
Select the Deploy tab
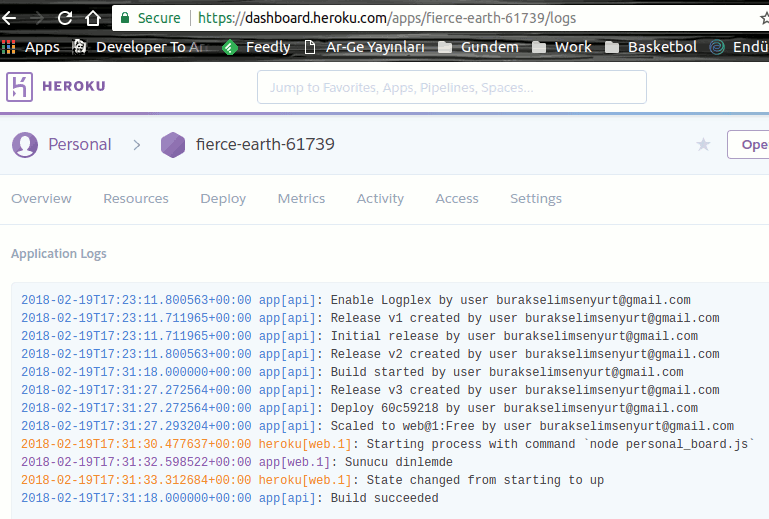(x=223, y=199)
